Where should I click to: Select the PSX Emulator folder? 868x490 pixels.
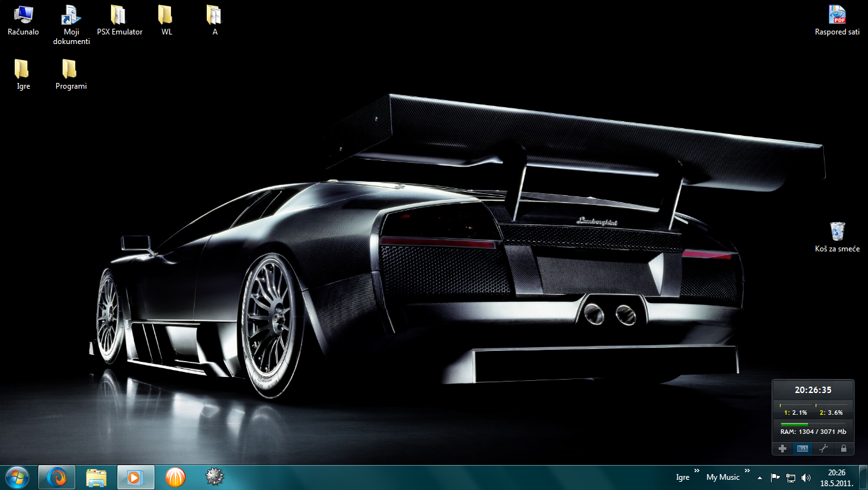119,20
